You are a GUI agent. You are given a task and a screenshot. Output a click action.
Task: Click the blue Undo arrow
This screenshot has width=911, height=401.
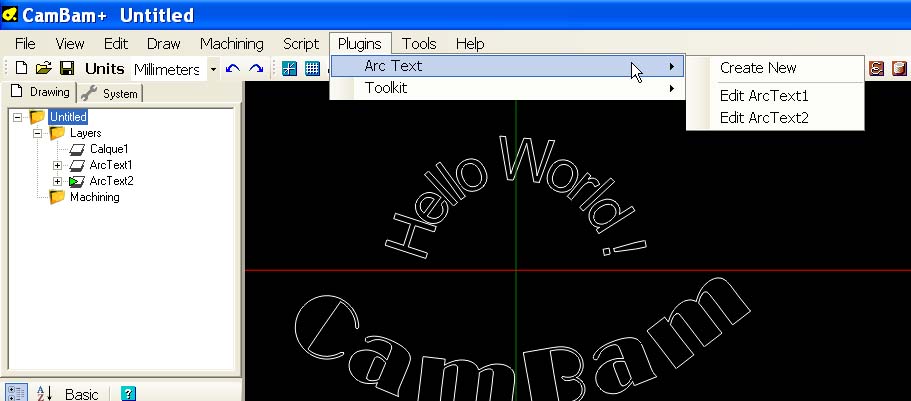click(x=233, y=69)
